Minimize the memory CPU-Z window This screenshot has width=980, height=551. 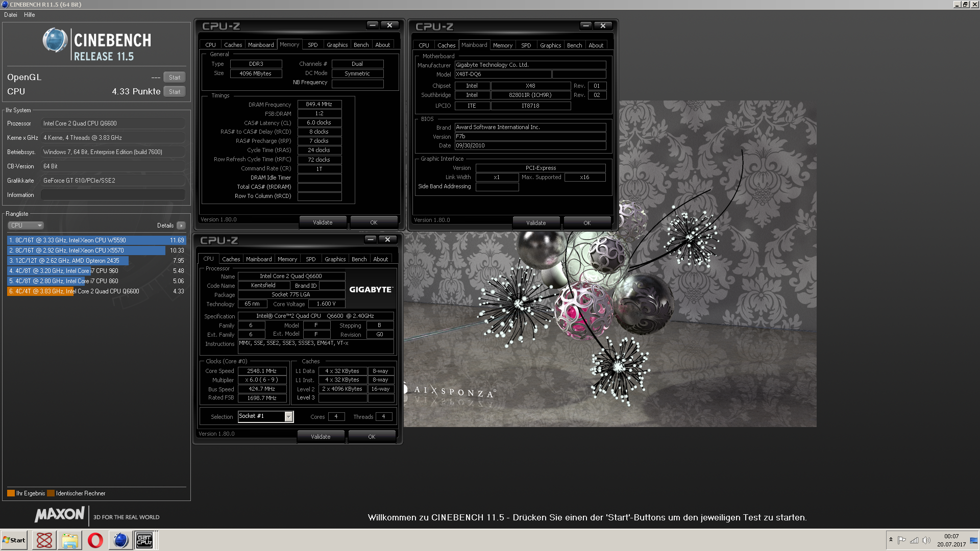click(373, 25)
